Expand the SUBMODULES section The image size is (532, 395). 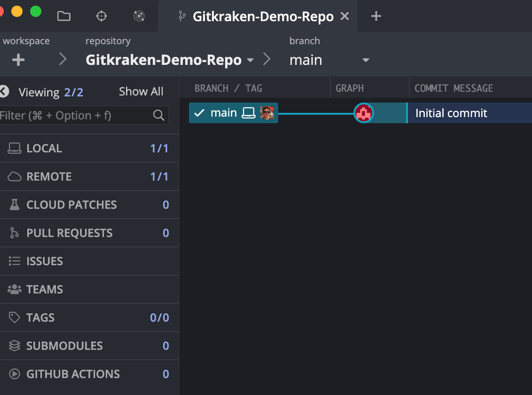click(89, 346)
